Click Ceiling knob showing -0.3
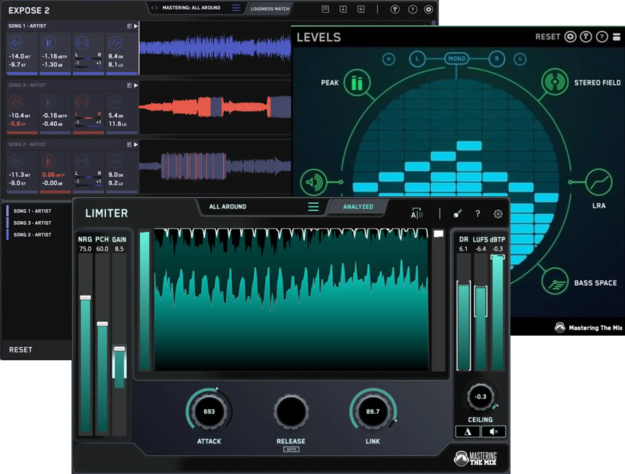 pyautogui.click(x=480, y=396)
